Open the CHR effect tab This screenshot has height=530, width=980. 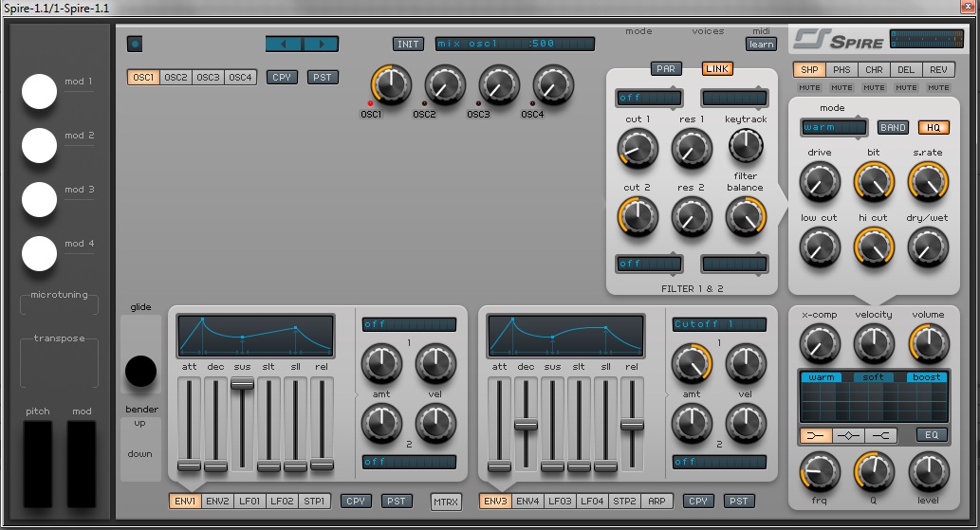click(874, 70)
